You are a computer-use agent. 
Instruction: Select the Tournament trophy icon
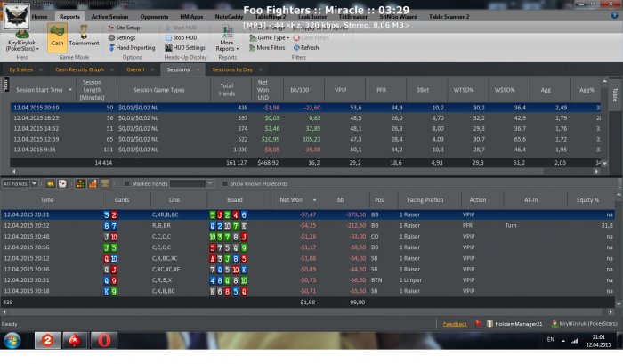tap(84, 31)
